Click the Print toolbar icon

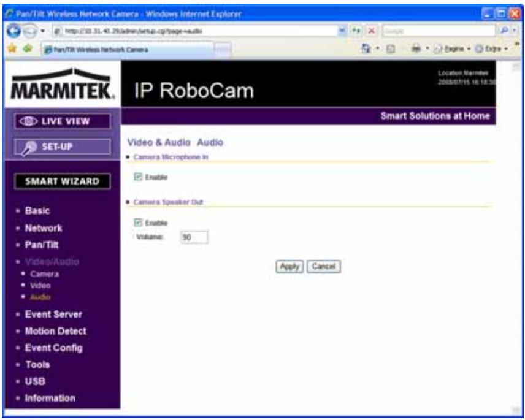coord(416,49)
